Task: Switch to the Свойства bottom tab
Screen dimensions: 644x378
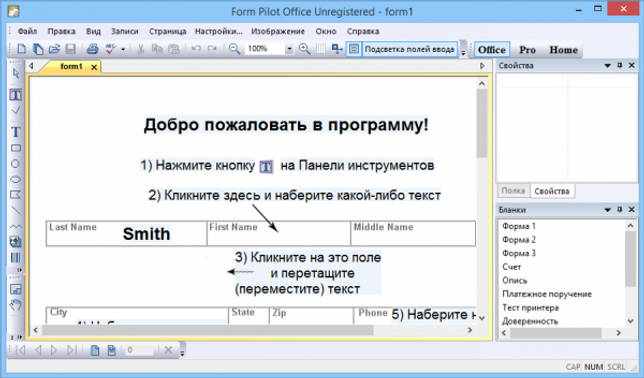Action: point(552,191)
